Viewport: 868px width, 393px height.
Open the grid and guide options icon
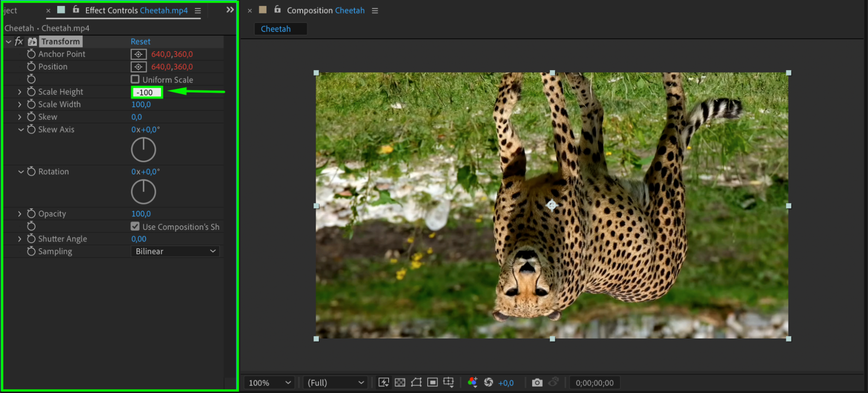449,383
